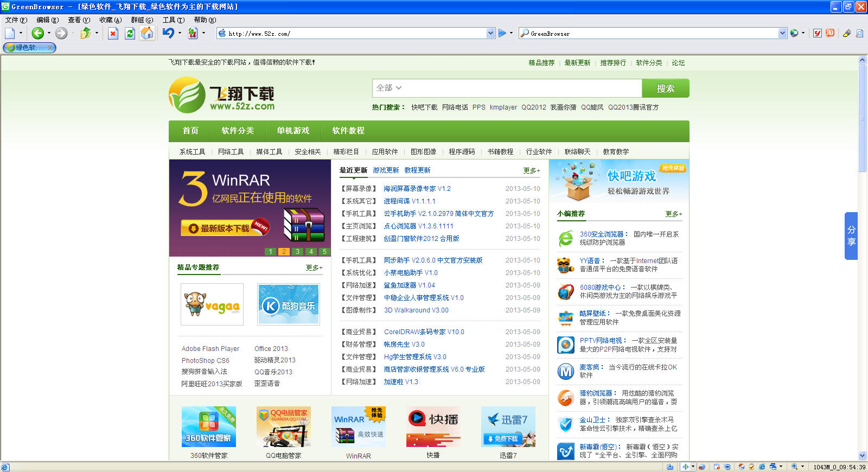Click the status bar clipboard checklist icon
This screenshot has height=472, width=868.
pos(751,467)
